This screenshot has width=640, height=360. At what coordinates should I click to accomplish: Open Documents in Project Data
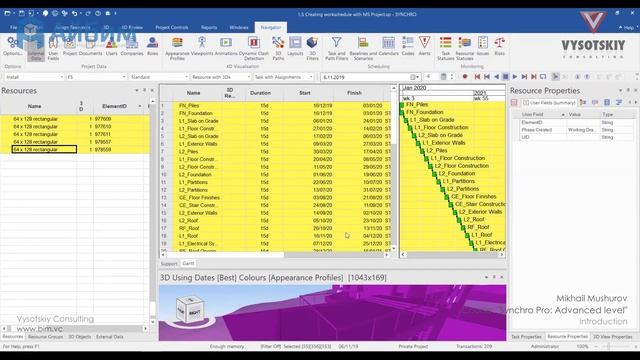(90, 46)
